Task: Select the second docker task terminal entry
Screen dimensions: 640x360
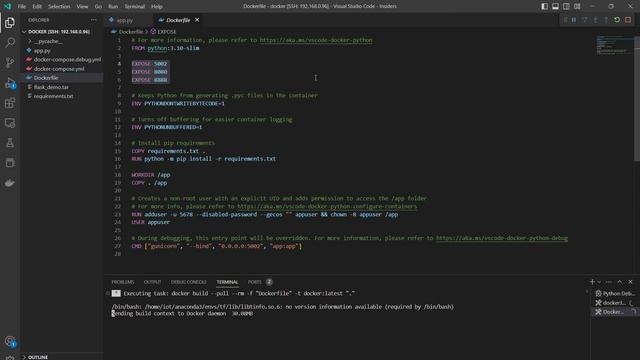Action: tap(615, 312)
